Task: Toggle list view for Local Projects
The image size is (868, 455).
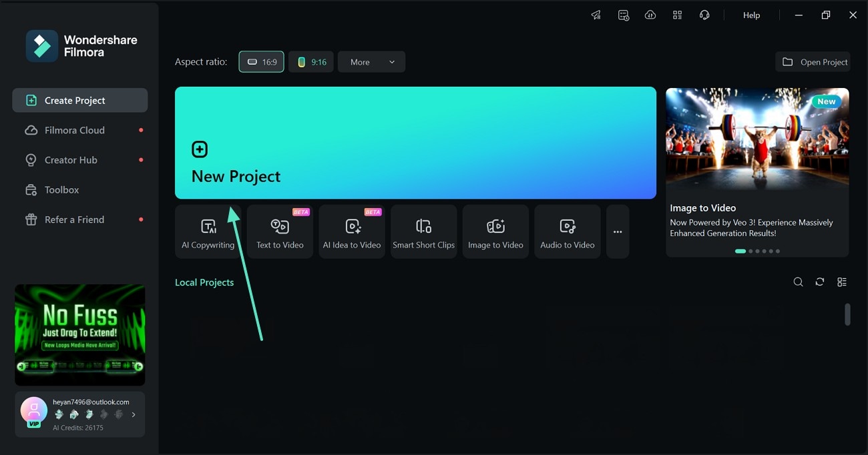Action: click(x=842, y=282)
